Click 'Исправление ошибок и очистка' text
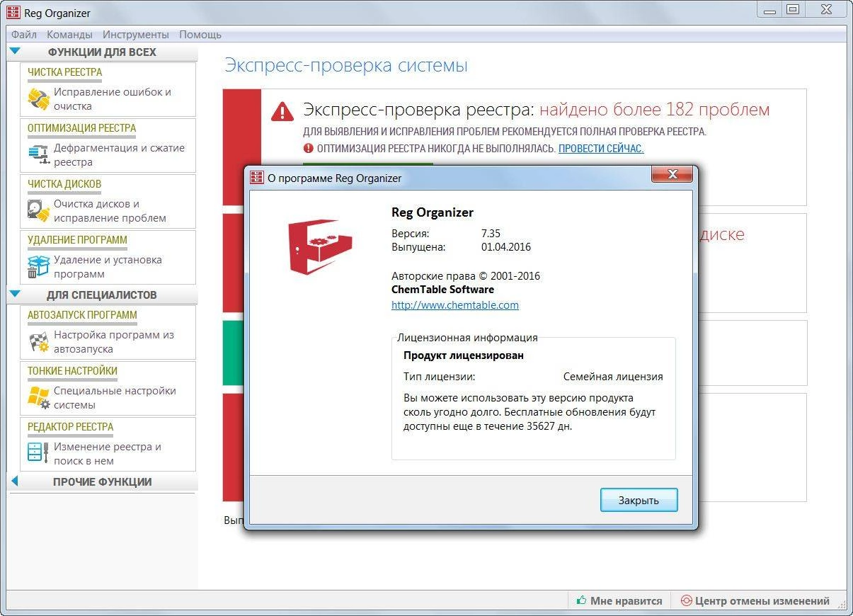 pyautogui.click(x=113, y=99)
